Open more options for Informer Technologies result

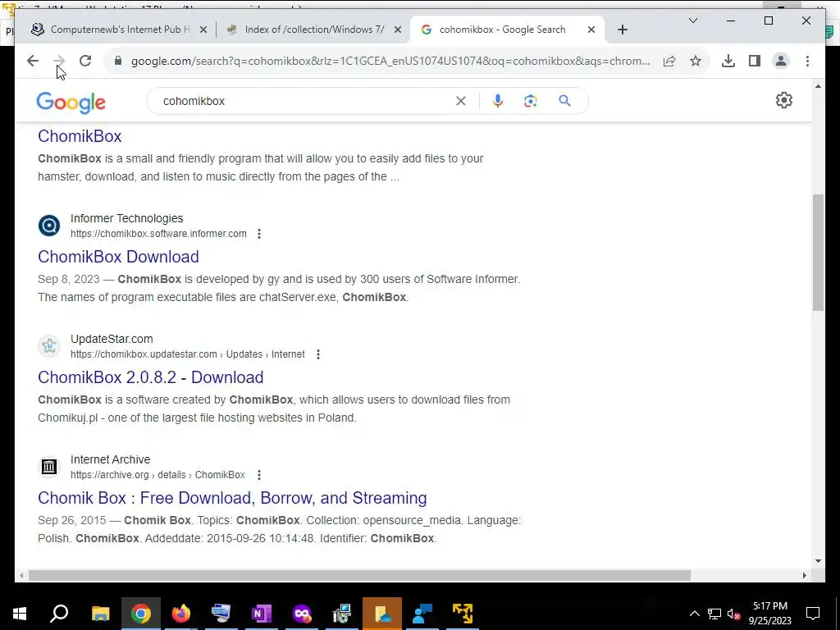[x=259, y=234]
